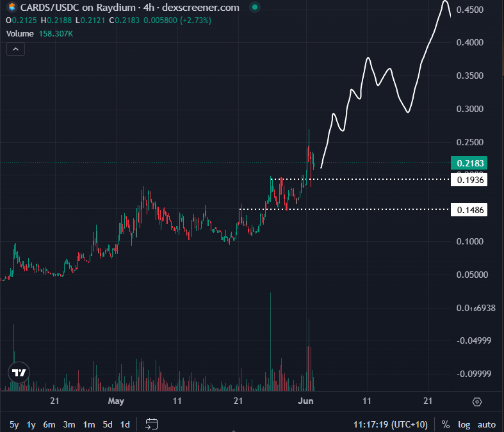Viewport: 504px width, 432px height.
Task: Collapse the indicator legend with the chevron button
Action: pos(15,49)
